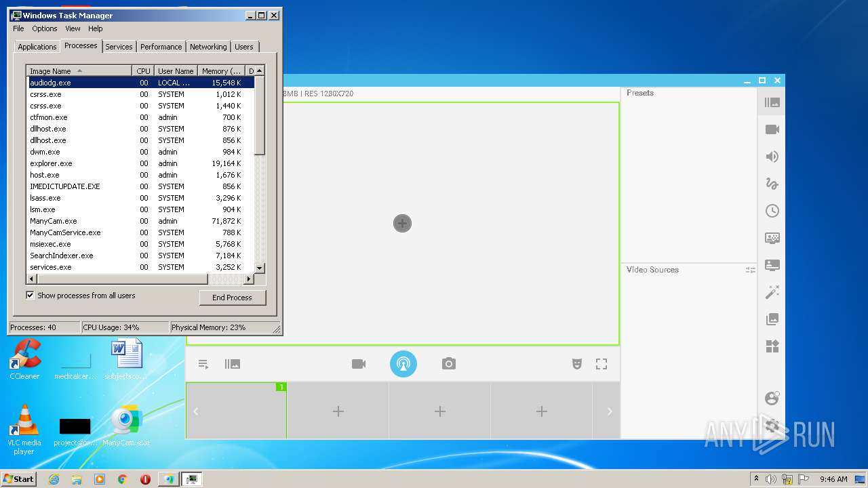This screenshot has width=868, height=488.
Task: Open the Video camera settings in ManyCam sidebar
Action: 772,129
